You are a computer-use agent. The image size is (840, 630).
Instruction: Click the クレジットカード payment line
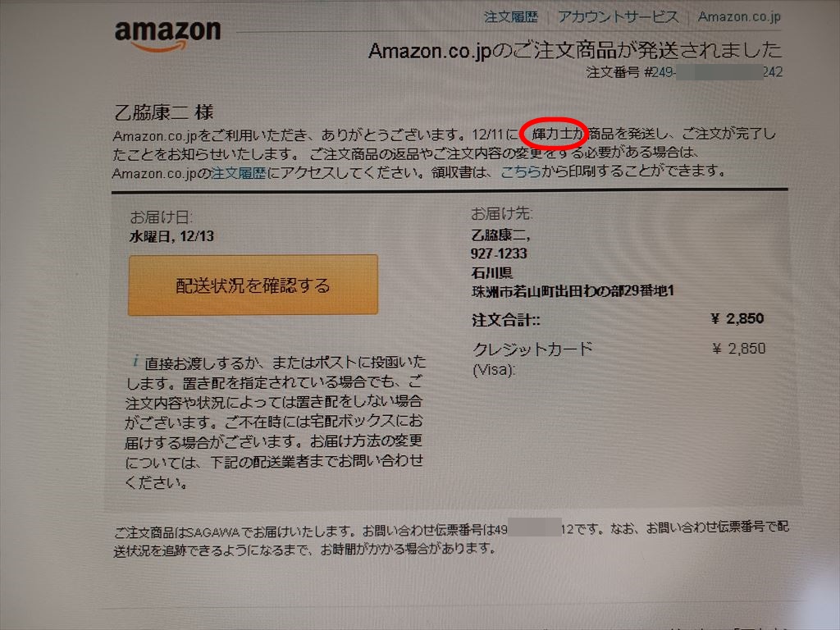pos(532,349)
